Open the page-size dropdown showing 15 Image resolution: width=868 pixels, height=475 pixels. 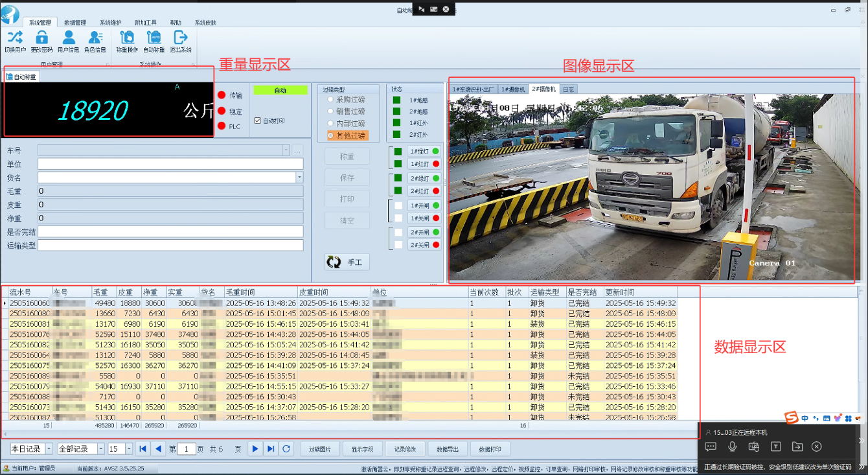[129, 448]
